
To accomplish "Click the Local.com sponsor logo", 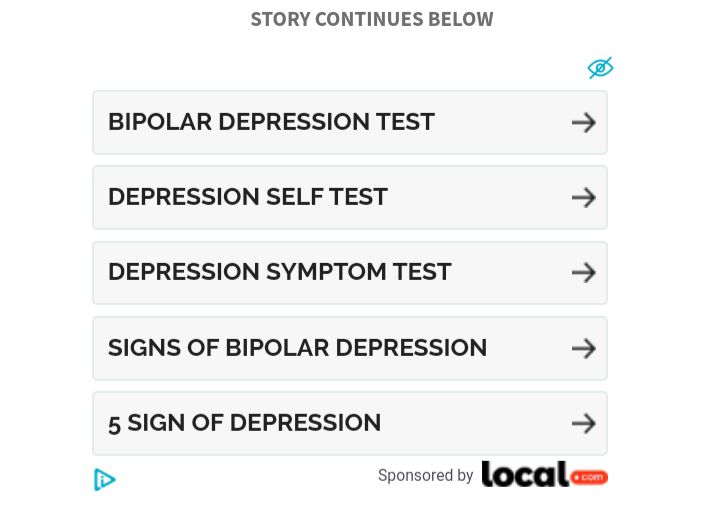I will point(545,474).
